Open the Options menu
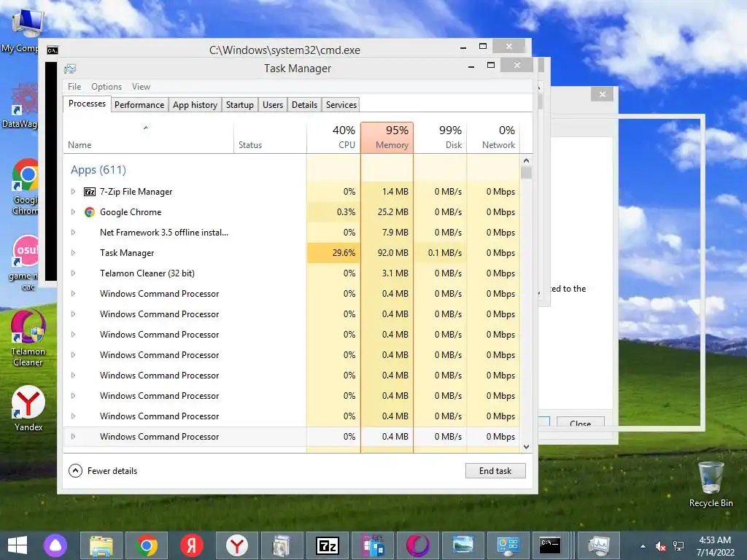 pyautogui.click(x=107, y=87)
